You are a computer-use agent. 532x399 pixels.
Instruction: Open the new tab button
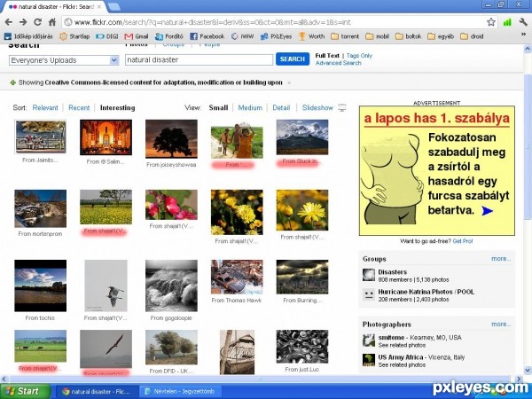tap(113, 6)
